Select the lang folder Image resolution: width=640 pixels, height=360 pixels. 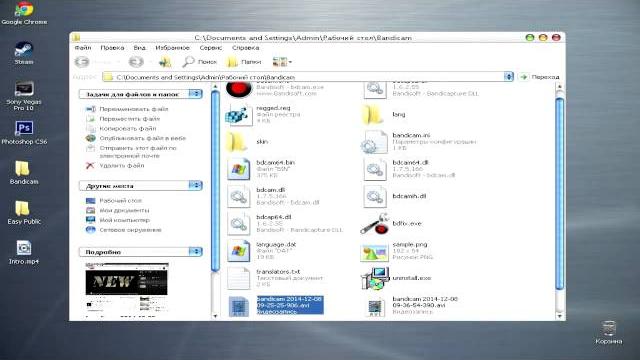click(x=384, y=114)
